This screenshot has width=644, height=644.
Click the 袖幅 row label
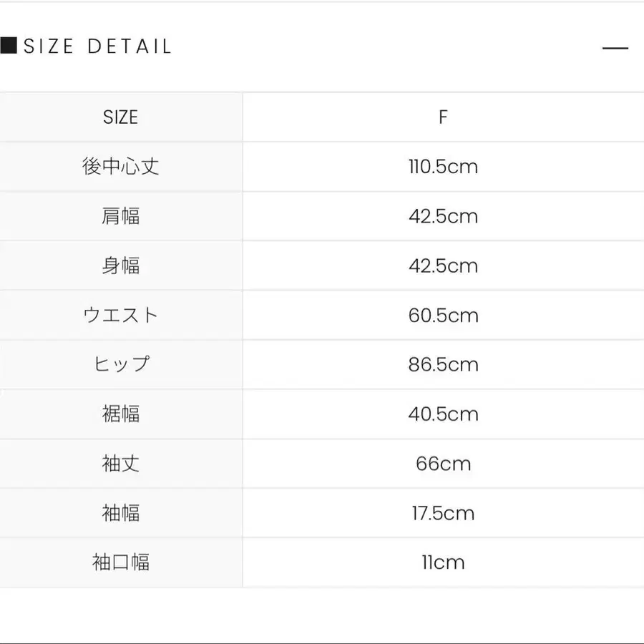pyautogui.click(x=120, y=513)
